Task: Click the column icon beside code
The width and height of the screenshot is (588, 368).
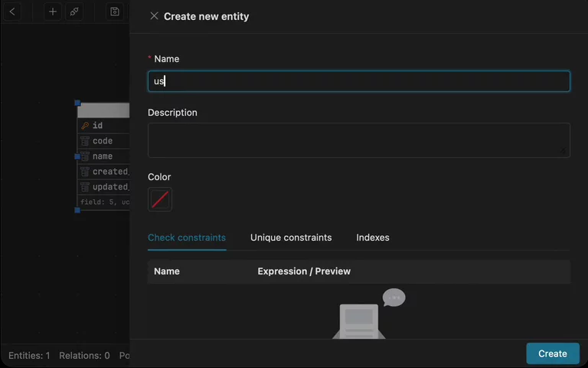Action: pyautogui.click(x=85, y=141)
